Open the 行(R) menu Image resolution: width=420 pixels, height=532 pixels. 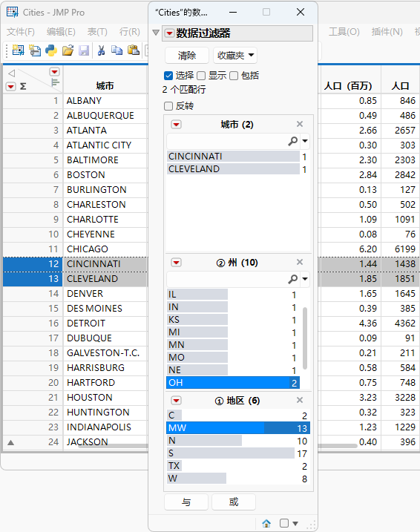click(130, 32)
